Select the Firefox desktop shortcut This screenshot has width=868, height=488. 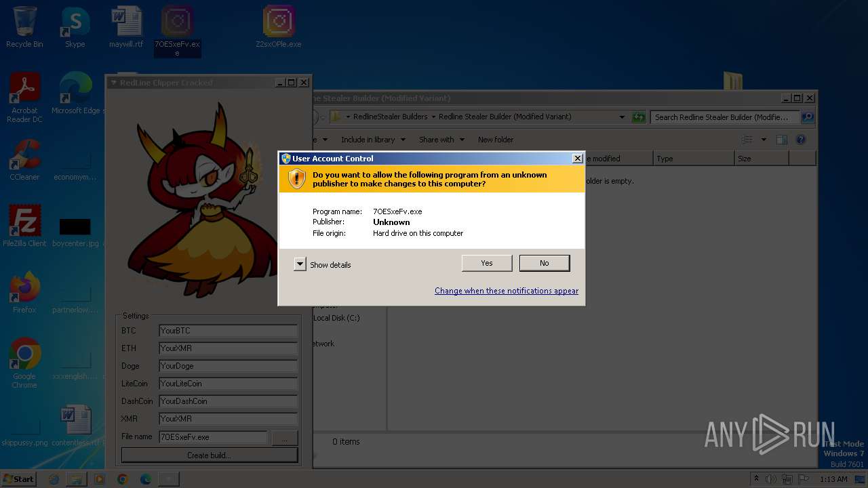tap(24, 293)
